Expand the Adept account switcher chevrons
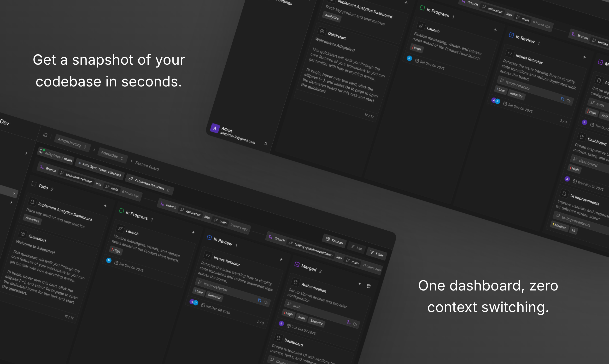Viewport: 609px width, 364px height. (265, 143)
